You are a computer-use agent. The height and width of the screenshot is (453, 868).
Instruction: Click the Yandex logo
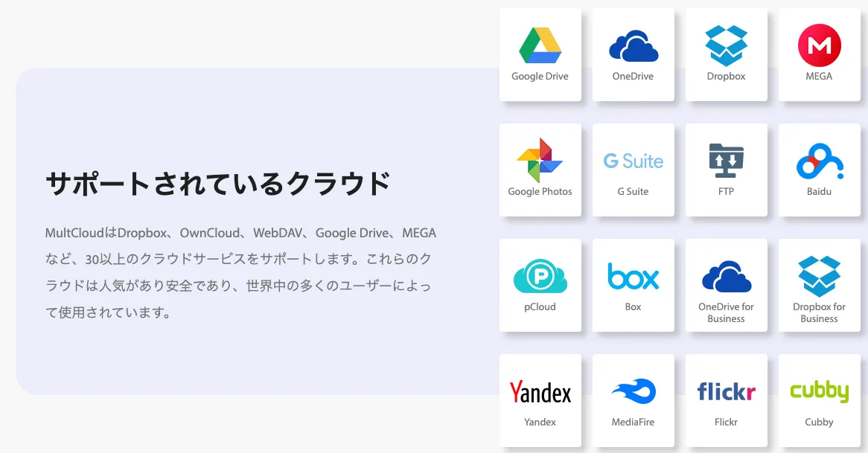coord(540,392)
